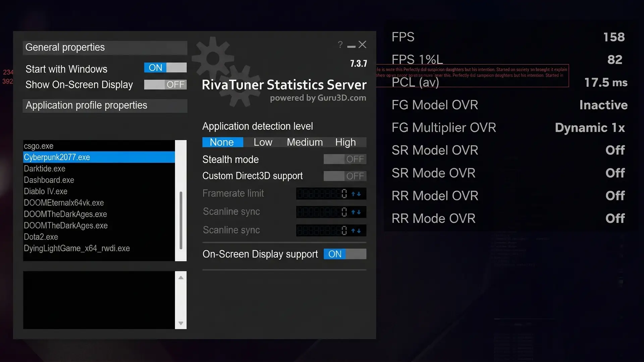Select csgo.exe in the profile list
The height and width of the screenshot is (362, 644).
99,146
